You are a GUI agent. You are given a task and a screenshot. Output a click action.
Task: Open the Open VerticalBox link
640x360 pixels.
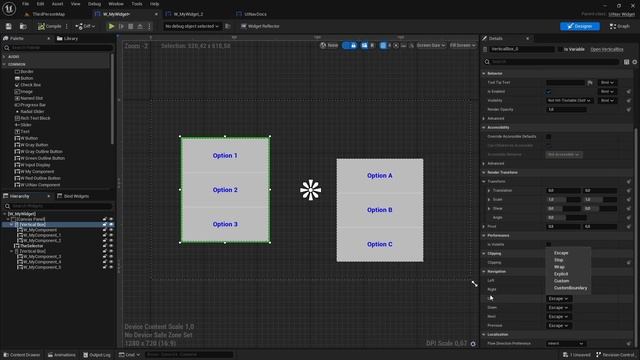pyautogui.click(x=607, y=49)
